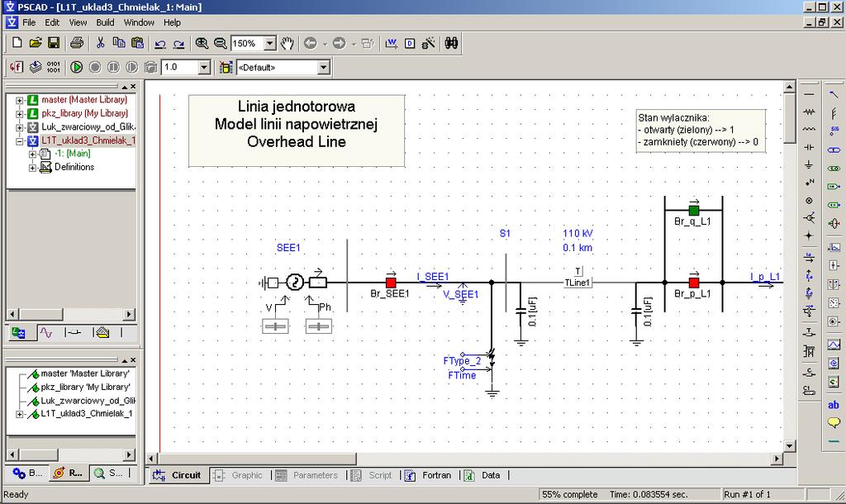Switch to the Circuit tab
846x504 pixels.
(x=177, y=475)
